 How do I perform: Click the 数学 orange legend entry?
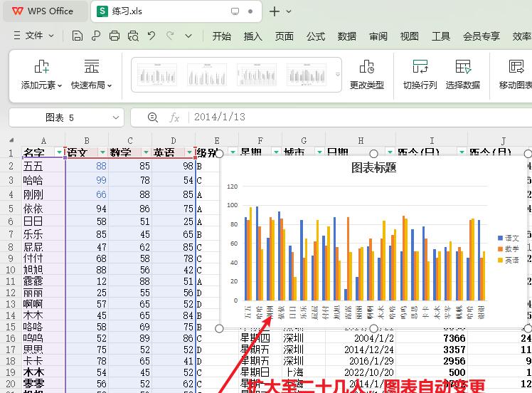tap(509, 249)
